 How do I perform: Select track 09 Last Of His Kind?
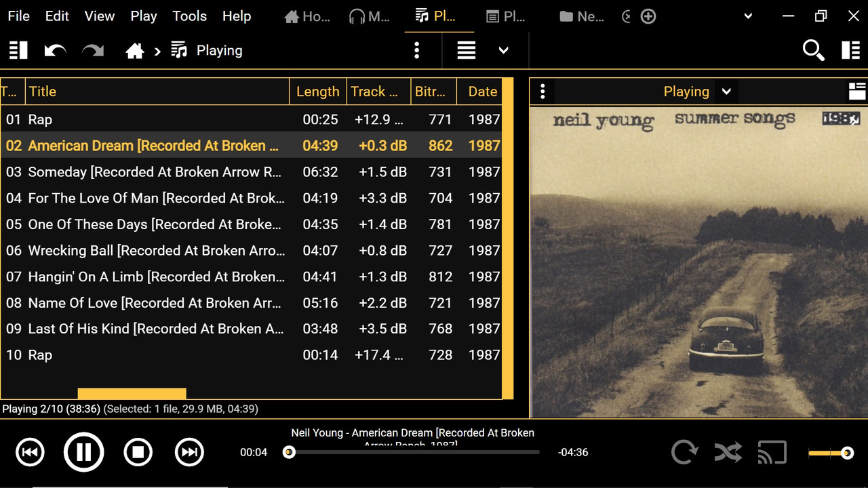point(251,329)
